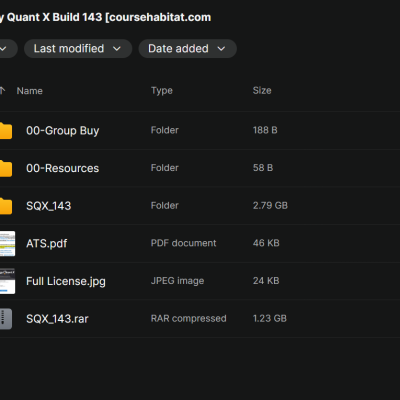Sort by the Name column header
This screenshot has height=400, width=400.
[30, 91]
